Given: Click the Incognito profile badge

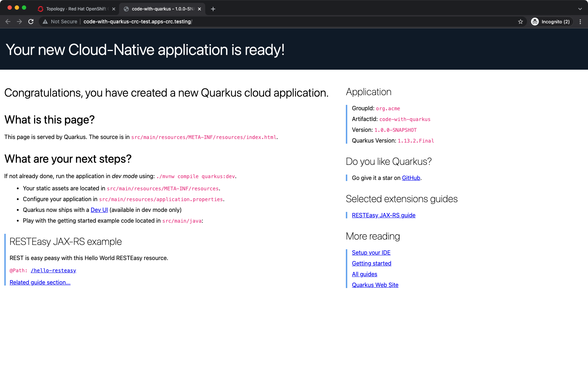Looking at the screenshot, I should tap(552, 22).
